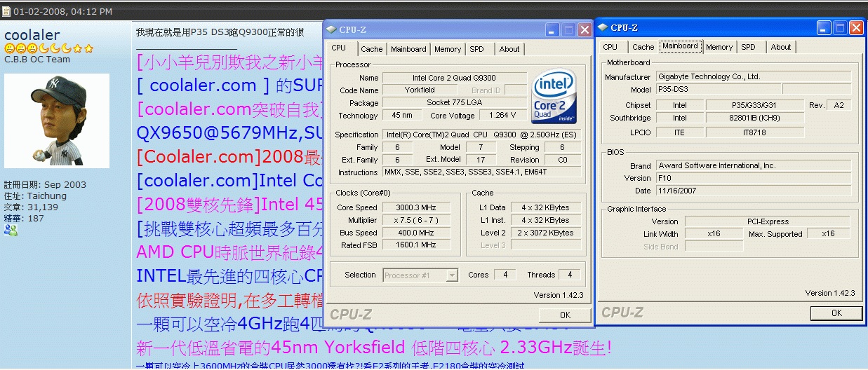Click the Name field Intel Core 2 Quad Q9300

click(x=455, y=78)
